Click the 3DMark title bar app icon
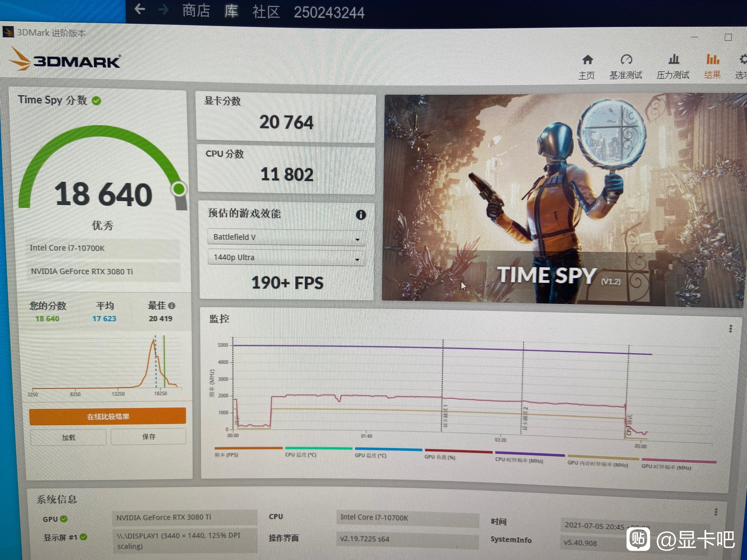Image resolution: width=747 pixels, height=560 pixels. (x=8, y=32)
